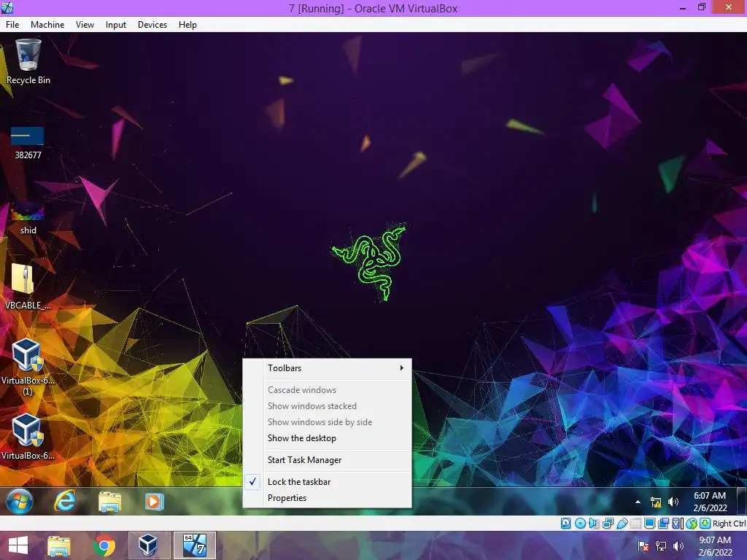
Task: Select the running VM 7 host taskbar button
Action: (194, 545)
